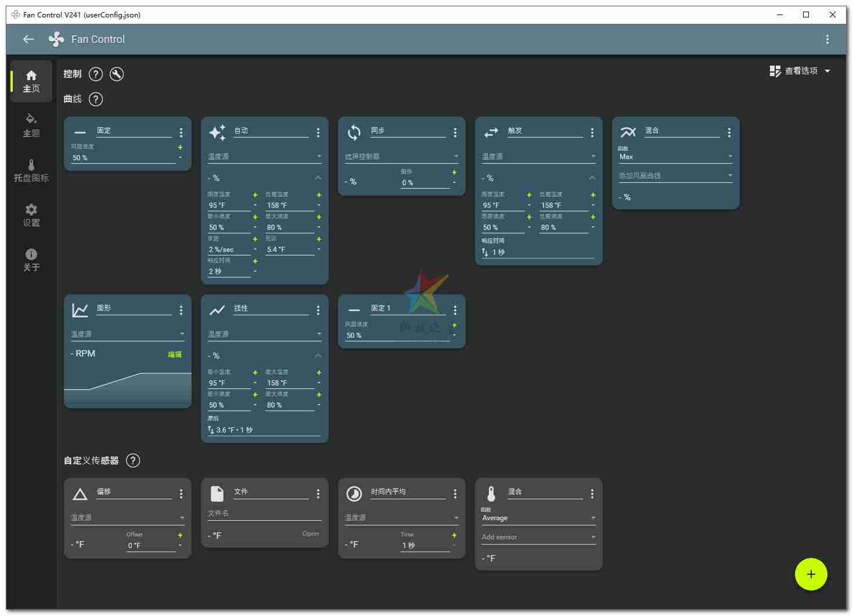853x616 pixels.
Task: Switch to the 主题 sidebar tab
Action: 31,125
